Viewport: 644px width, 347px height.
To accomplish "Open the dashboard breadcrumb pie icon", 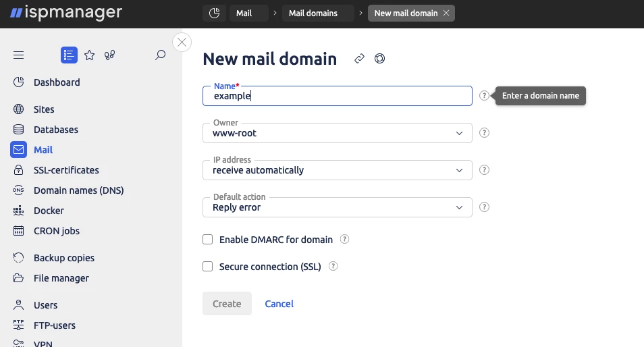I will pos(215,13).
